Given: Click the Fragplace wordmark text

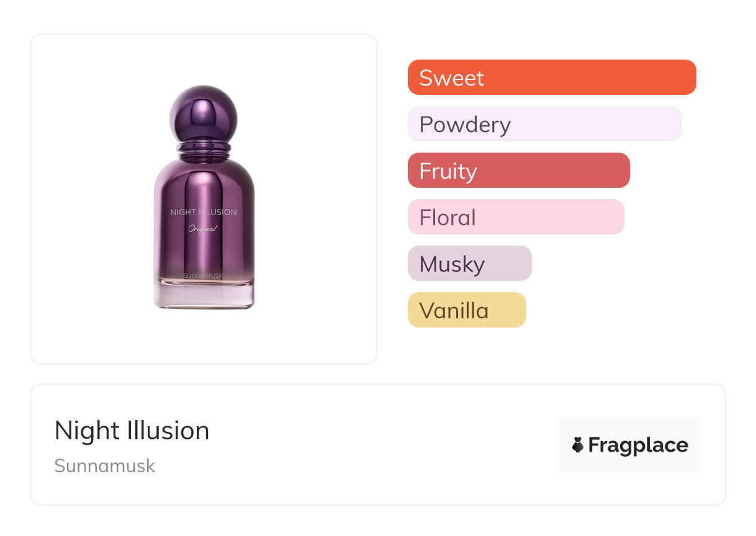Looking at the screenshot, I should pyautogui.click(x=638, y=445).
